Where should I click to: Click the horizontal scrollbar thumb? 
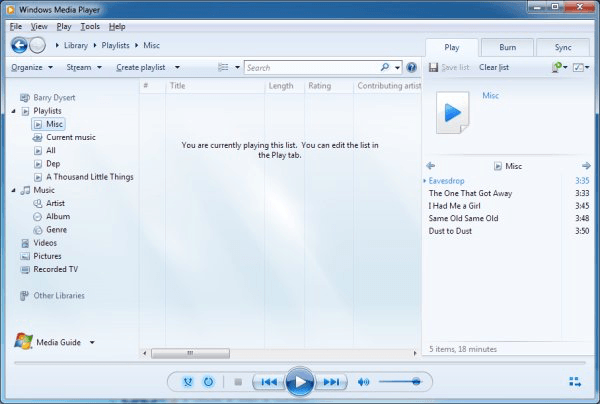click(x=191, y=353)
